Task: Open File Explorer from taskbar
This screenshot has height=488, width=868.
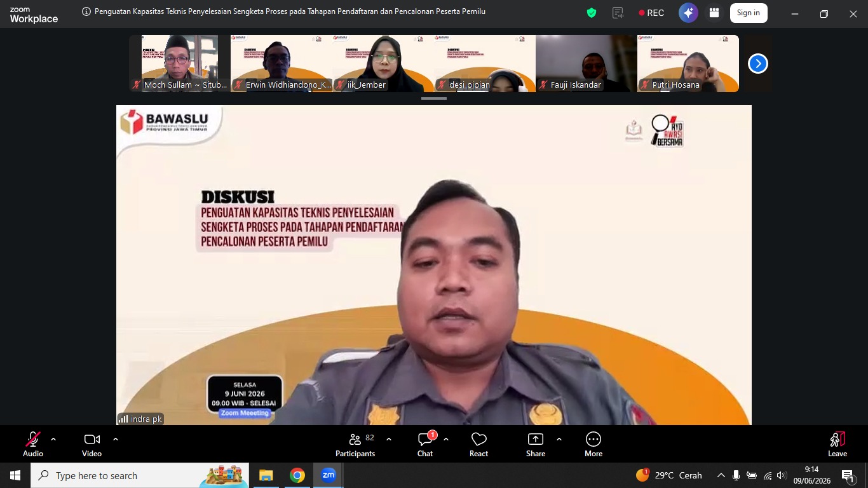Action: 266,475
